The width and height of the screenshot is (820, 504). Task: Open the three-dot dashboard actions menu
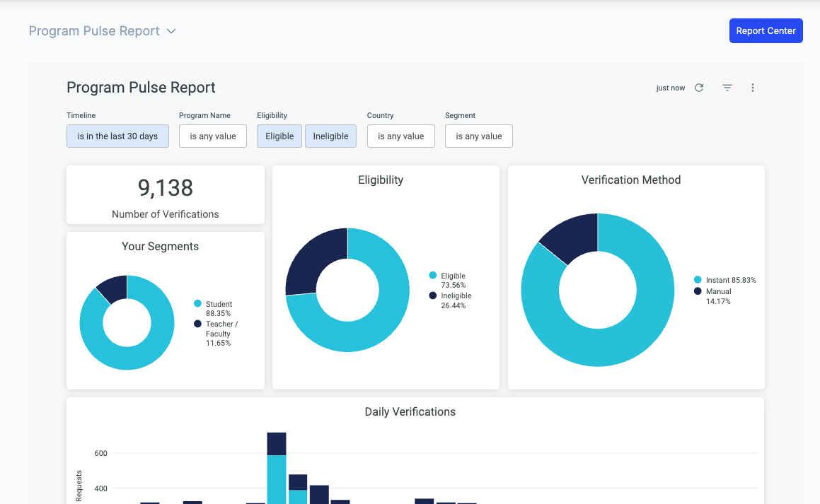[x=753, y=88]
